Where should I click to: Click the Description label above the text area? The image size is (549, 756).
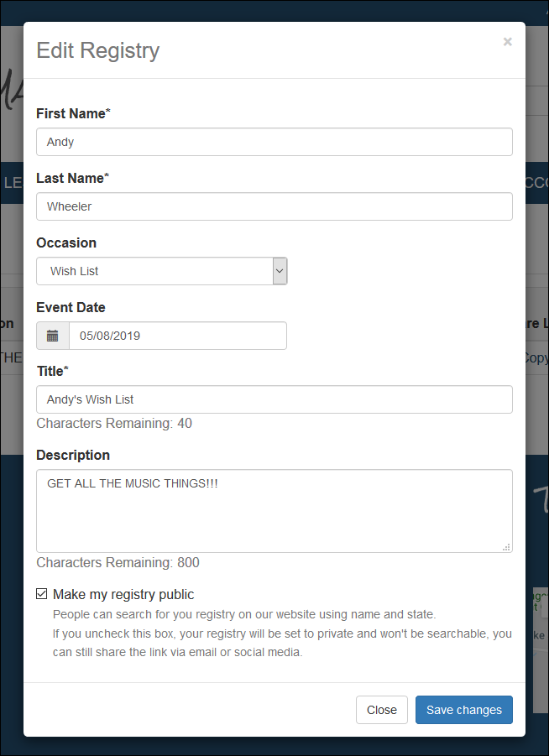[73, 455]
